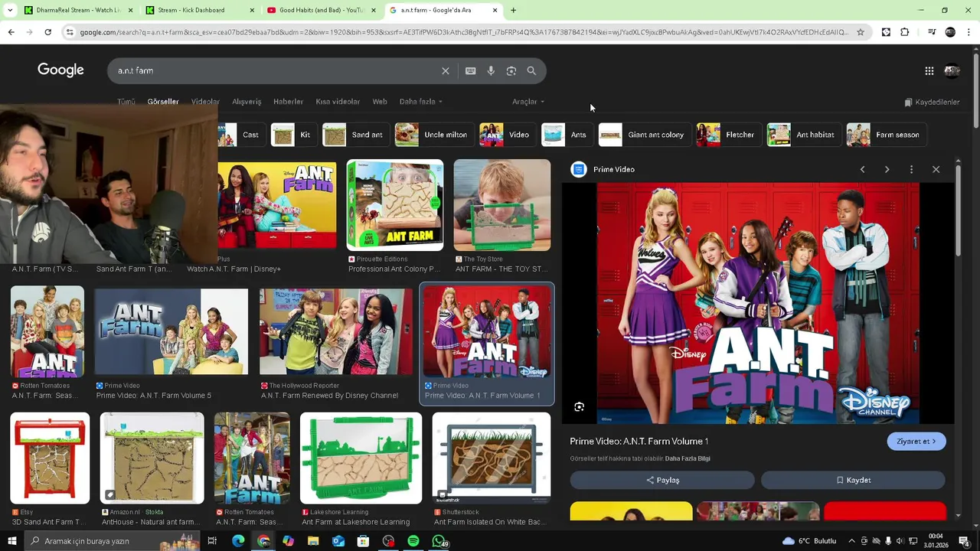Select the 'Videolar' search tab
This screenshot has height=551, width=980.
pyautogui.click(x=205, y=102)
